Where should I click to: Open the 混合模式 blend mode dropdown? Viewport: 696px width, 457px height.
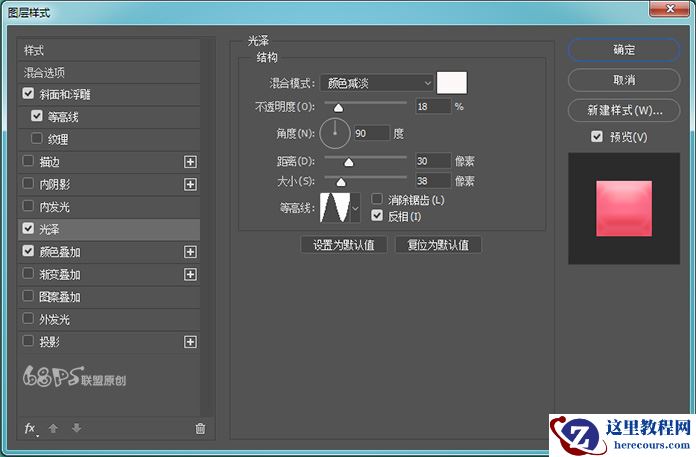(x=377, y=83)
